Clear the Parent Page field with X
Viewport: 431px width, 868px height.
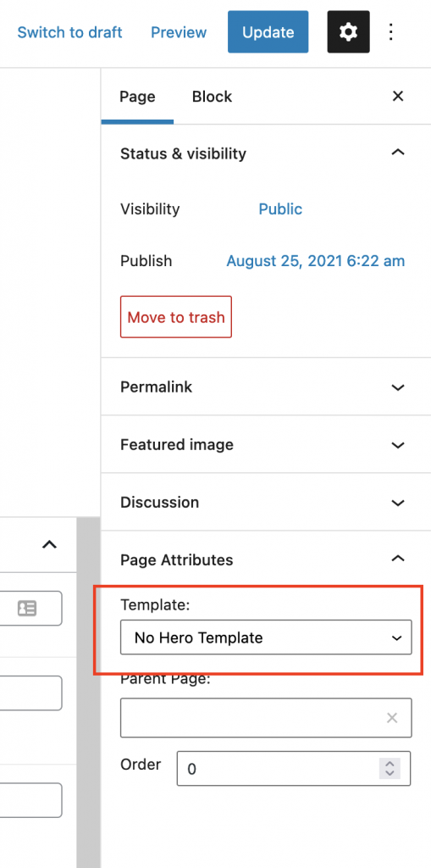click(x=392, y=718)
